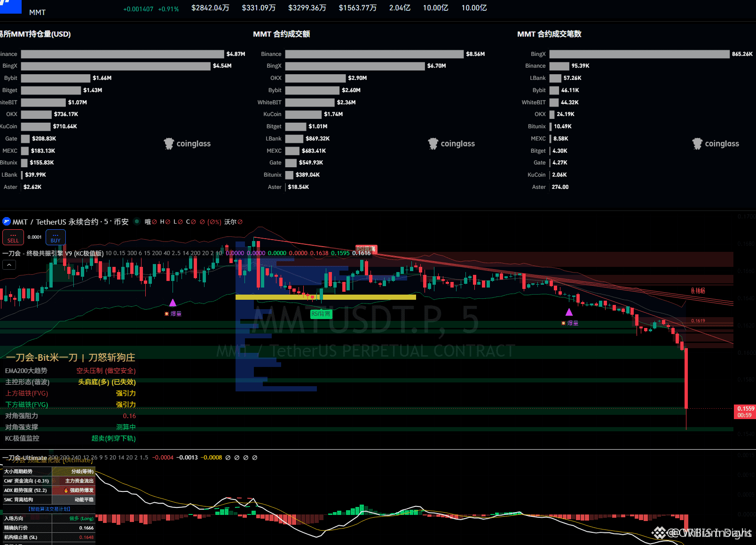The image size is (756, 545).
Task: Click the purple triangle marker above left 爆量 label
Action: [x=173, y=303]
